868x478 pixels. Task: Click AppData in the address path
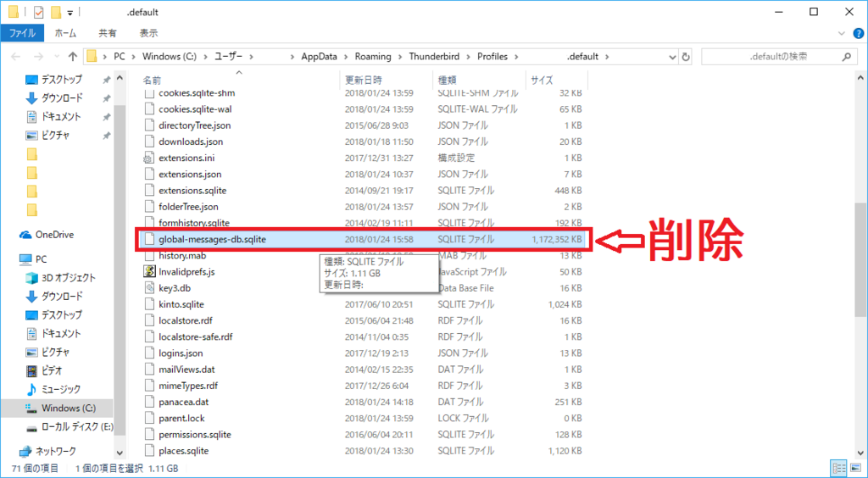320,57
